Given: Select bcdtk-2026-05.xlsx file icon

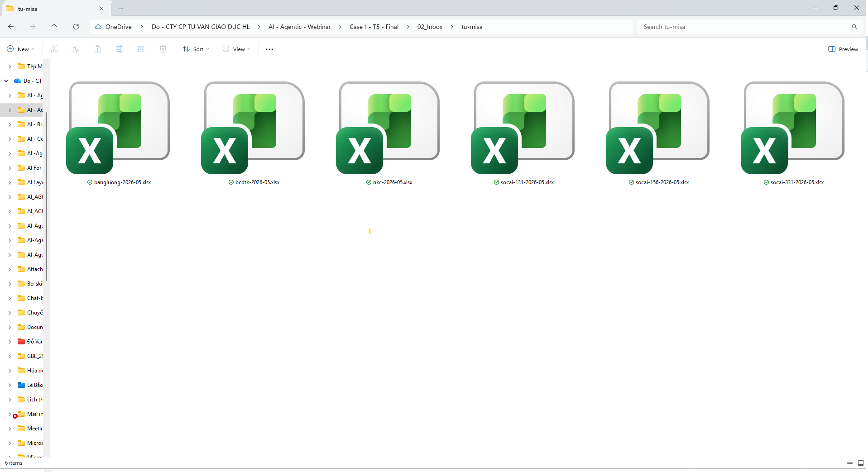Looking at the screenshot, I should point(254,128).
